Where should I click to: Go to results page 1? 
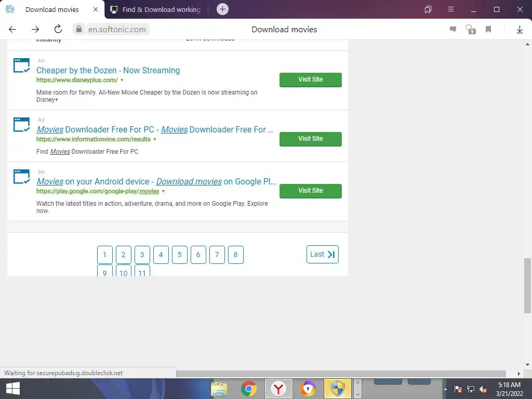coord(105,255)
